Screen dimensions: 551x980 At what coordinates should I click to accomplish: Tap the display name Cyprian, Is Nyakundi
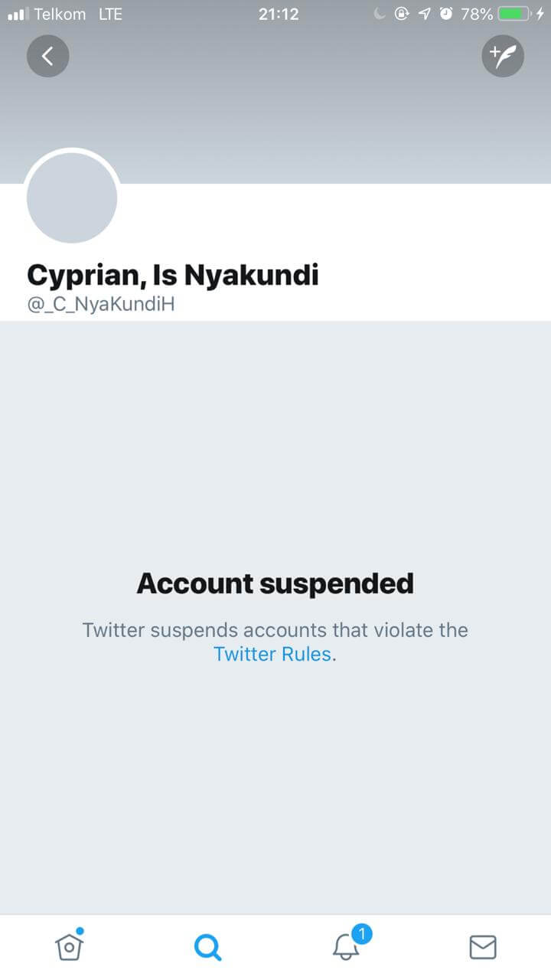tap(172, 275)
